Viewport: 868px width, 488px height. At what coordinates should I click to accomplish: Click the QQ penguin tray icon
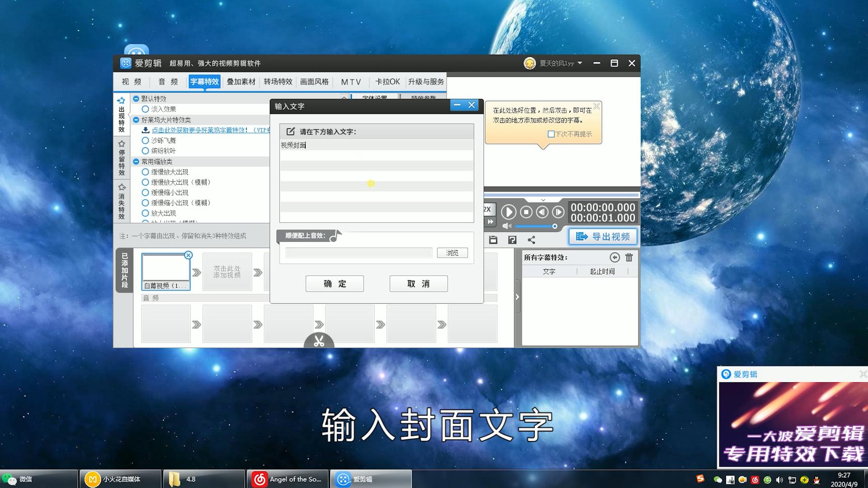click(x=816, y=480)
